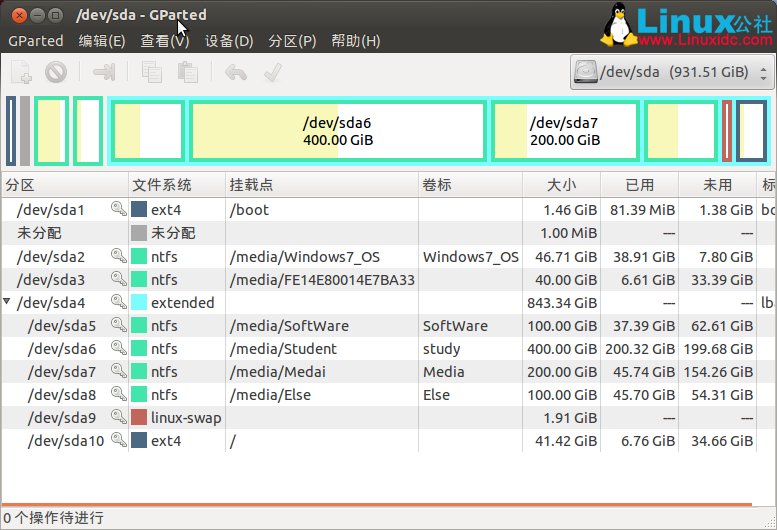This screenshot has height=530, width=777.
Task: Click the Paste partition toolbar icon
Action: point(188,72)
